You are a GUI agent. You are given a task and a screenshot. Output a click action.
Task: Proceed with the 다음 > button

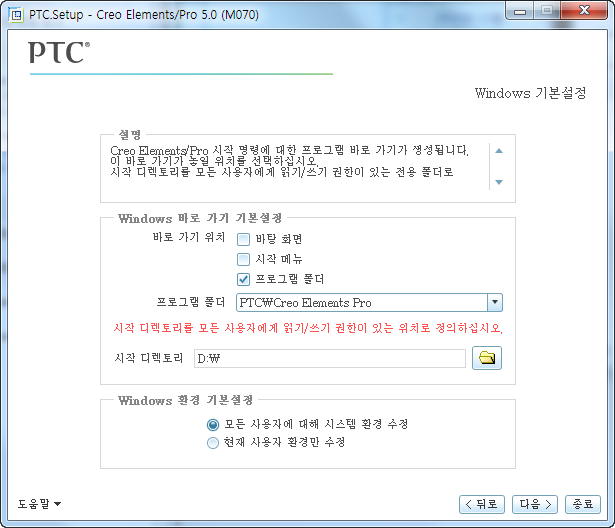click(535, 504)
